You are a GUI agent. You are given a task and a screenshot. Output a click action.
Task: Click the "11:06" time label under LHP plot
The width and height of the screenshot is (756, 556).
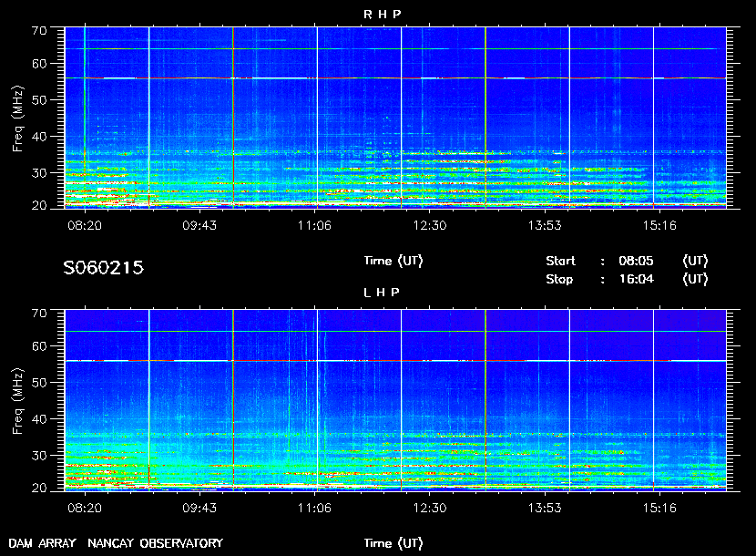pyautogui.click(x=314, y=509)
